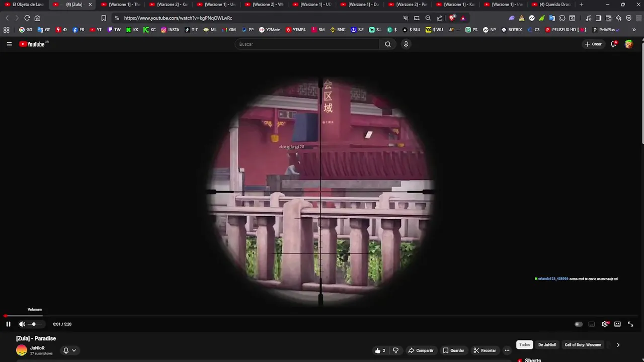Screen dimensions: 644x362
Task: Open BOTRIX bookmark
Action: (x=511, y=30)
